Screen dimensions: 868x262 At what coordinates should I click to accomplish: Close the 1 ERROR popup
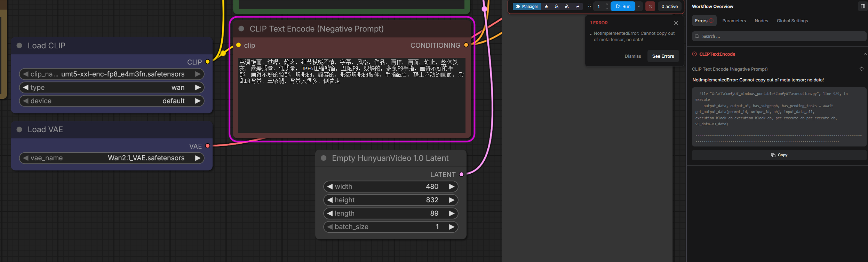coord(676,23)
